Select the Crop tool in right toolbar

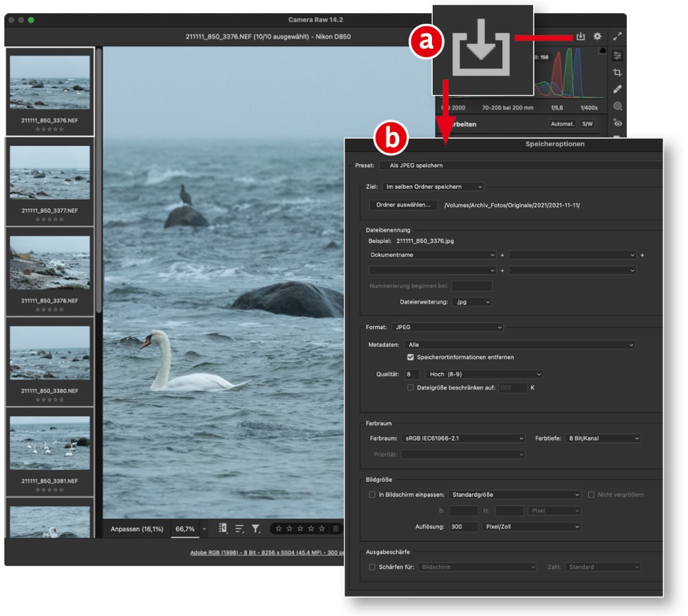(617, 72)
